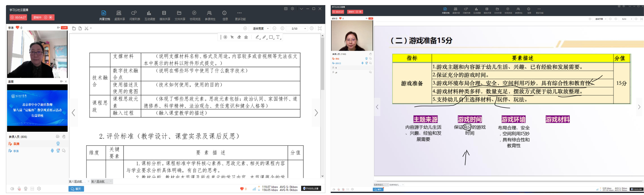Click large left slide arrow in right window
This screenshot has width=644, height=195.
coord(377,107)
